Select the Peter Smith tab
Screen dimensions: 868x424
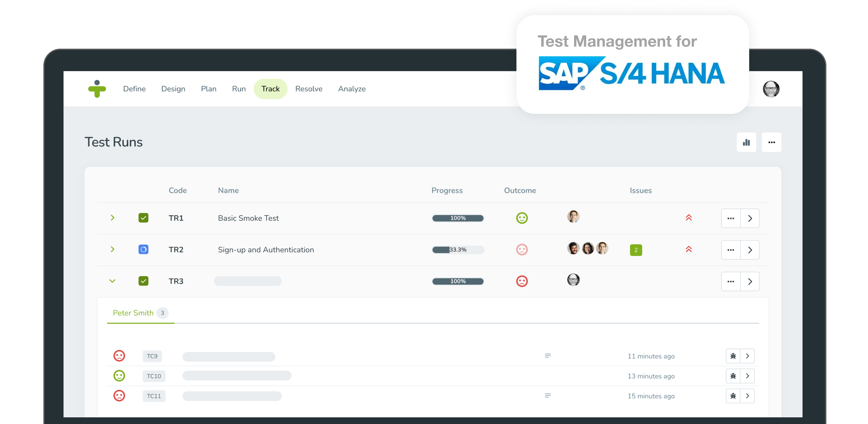[141, 313]
